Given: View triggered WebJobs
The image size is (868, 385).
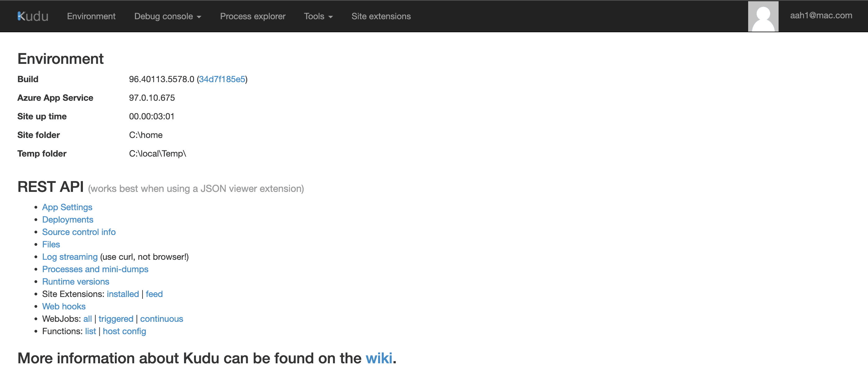Looking at the screenshot, I should pyautogui.click(x=116, y=319).
